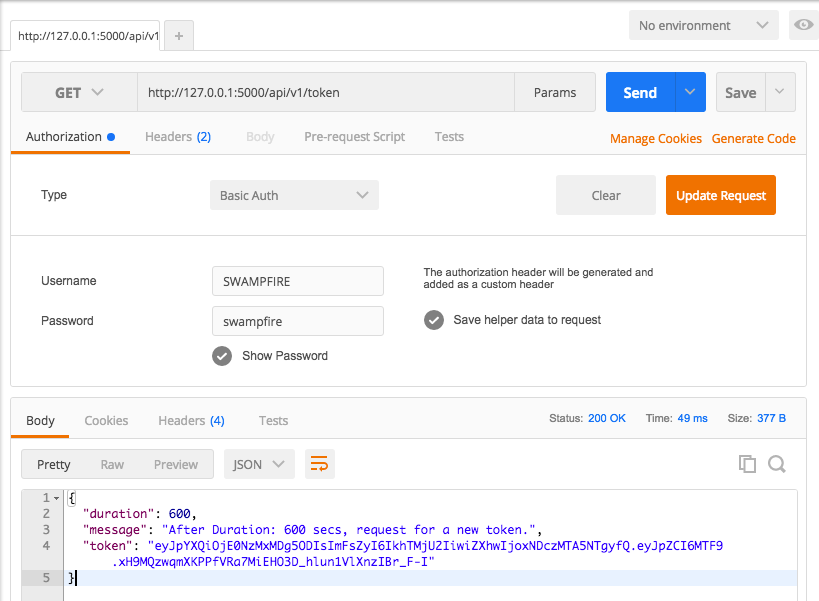Copy the response body using copy icon
Image resolution: width=819 pixels, height=601 pixels.
[x=747, y=464]
